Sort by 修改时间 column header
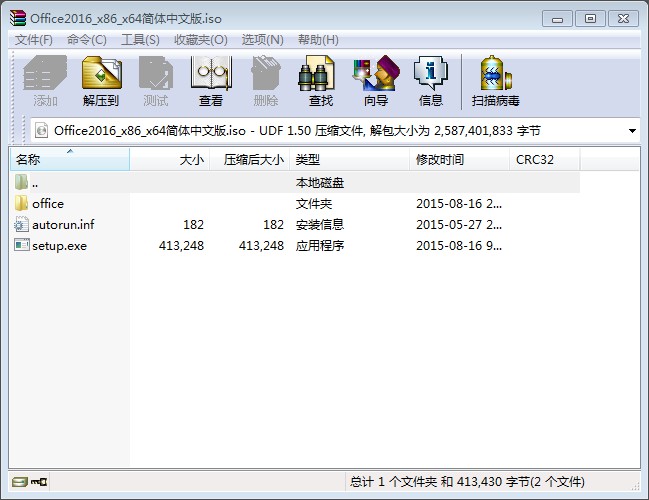 click(459, 159)
